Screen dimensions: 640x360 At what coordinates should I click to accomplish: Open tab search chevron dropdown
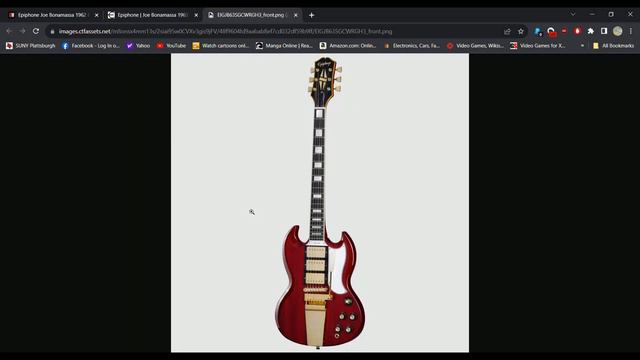click(x=573, y=14)
